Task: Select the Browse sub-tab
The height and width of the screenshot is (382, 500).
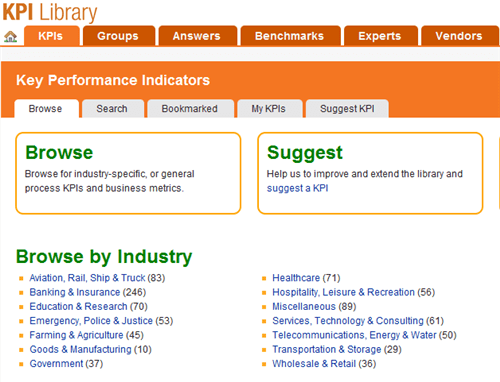Action: (46, 109)
